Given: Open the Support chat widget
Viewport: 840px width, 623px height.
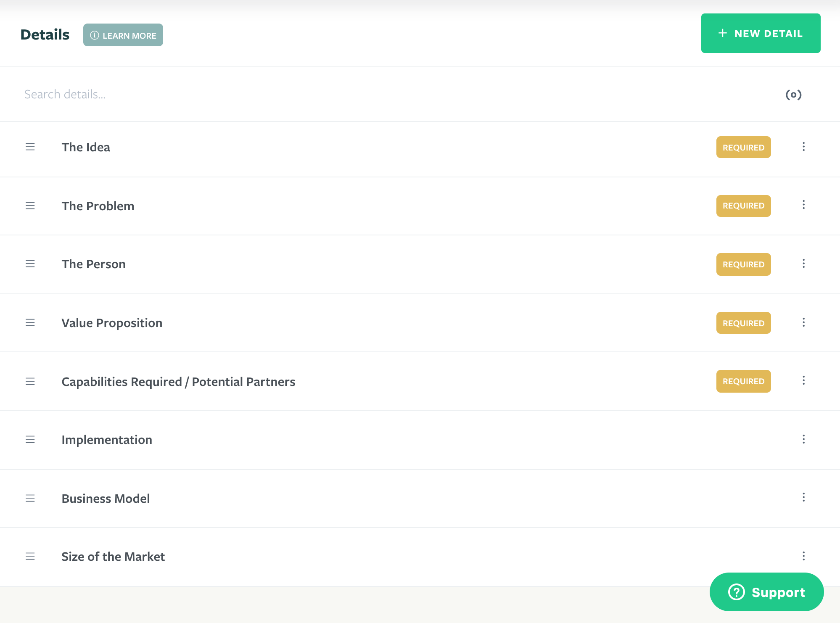Looking at the screenshot, I should tap(766, 592).
